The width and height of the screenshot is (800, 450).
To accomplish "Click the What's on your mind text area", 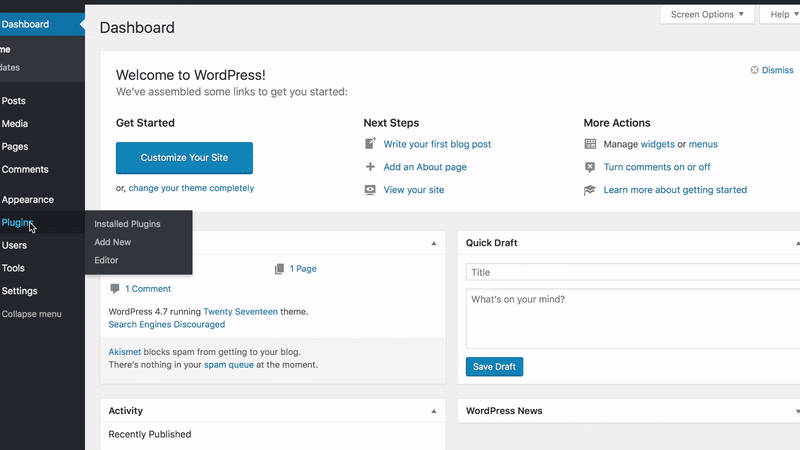I will pos(633,319).
